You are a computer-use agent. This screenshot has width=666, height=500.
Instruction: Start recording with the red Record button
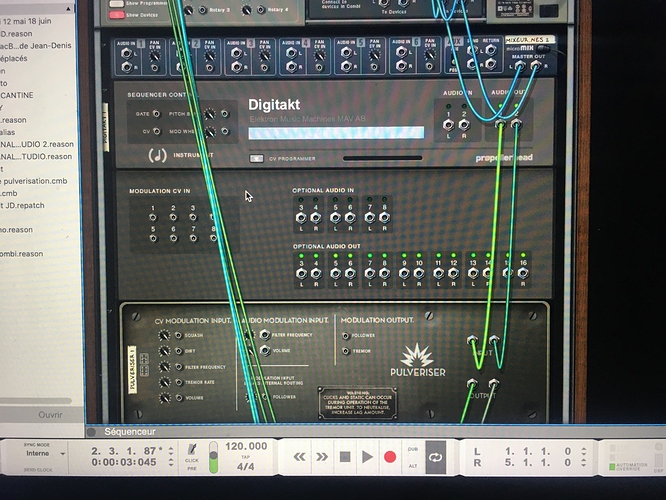point(390,457)
